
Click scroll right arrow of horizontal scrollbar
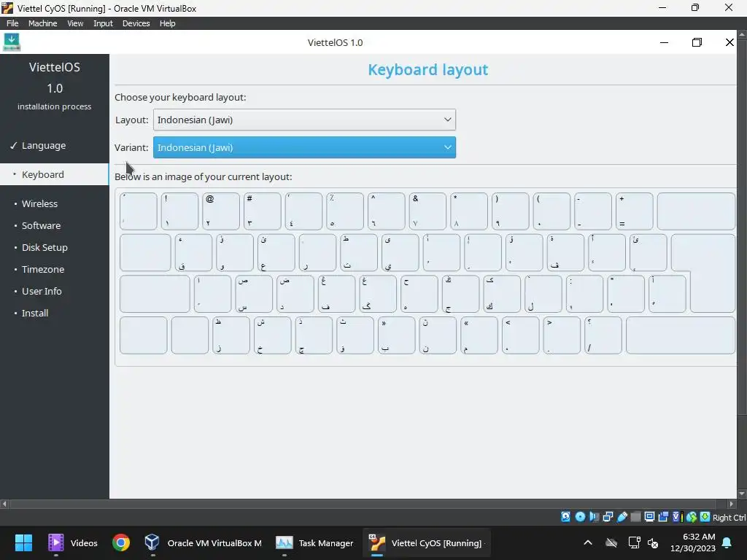(x=731, y=503)
